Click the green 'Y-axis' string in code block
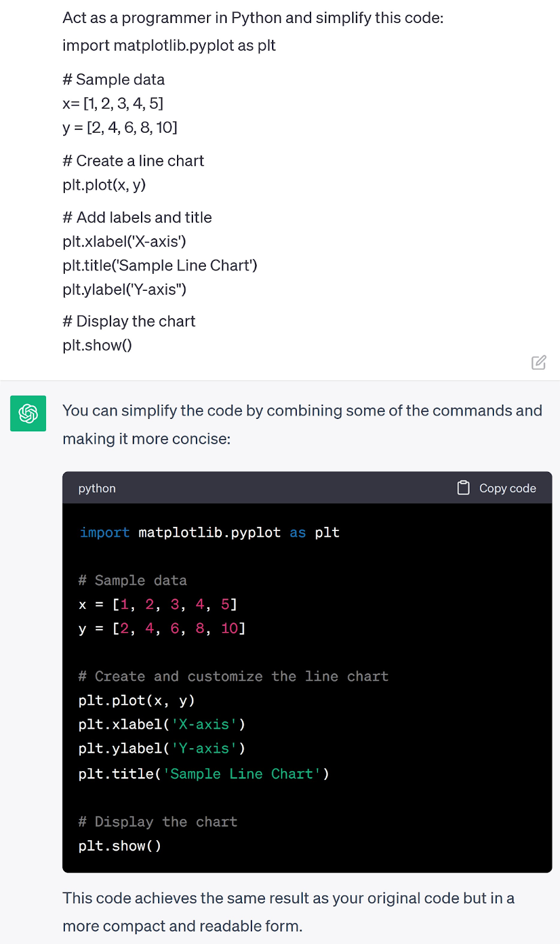Viewport: 560px width, 944px height. pos(204,749)
